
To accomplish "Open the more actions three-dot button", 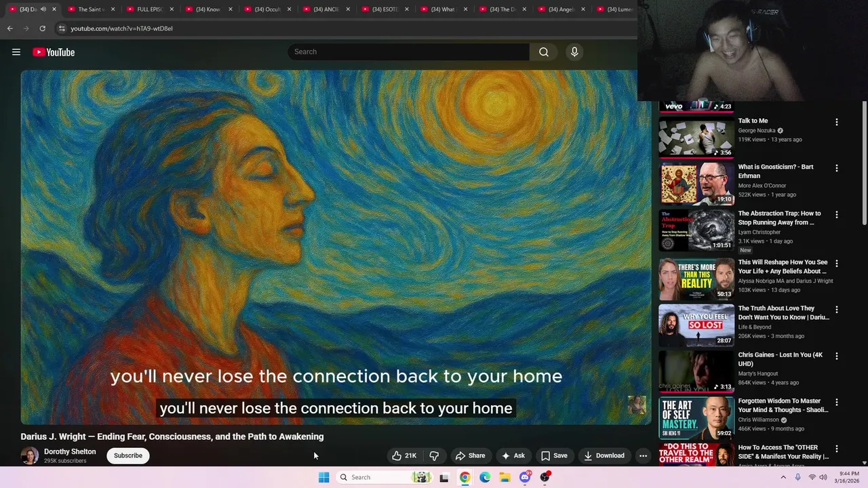I will point(643,455).
